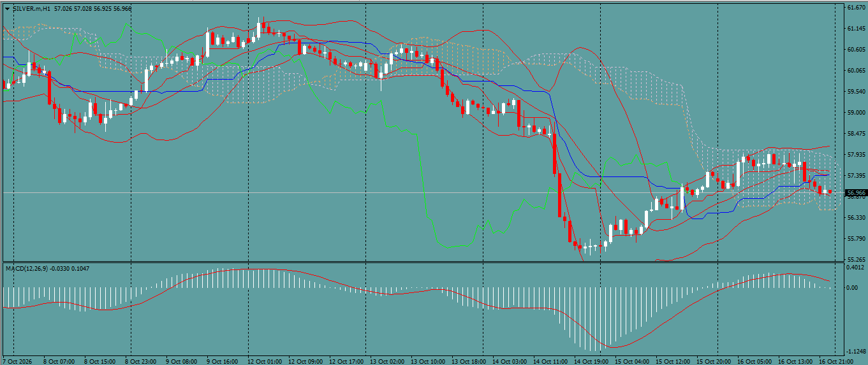Select the current price tag 56.966
868x365 pixels.
click(856, 192)
